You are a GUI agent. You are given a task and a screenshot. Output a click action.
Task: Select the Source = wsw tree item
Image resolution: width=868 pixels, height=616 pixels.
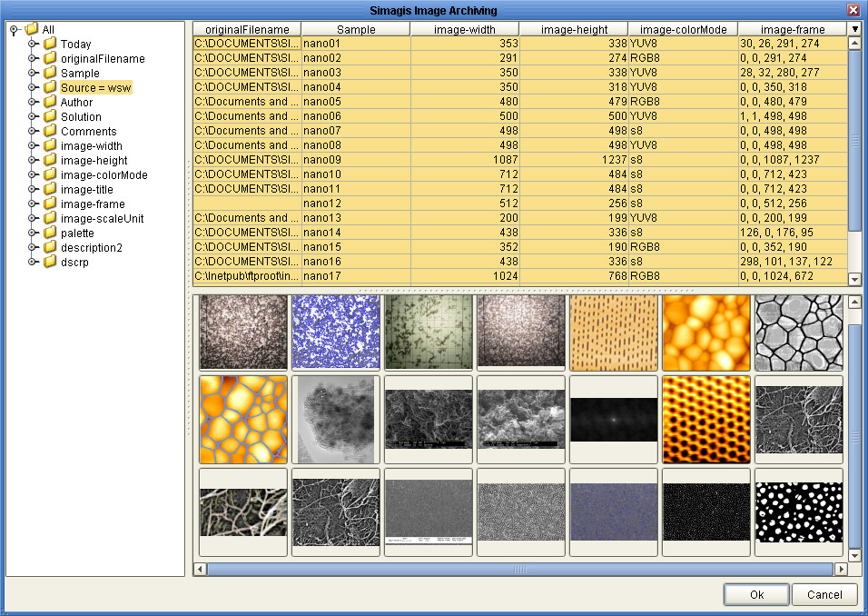click(x=96, y=87)
